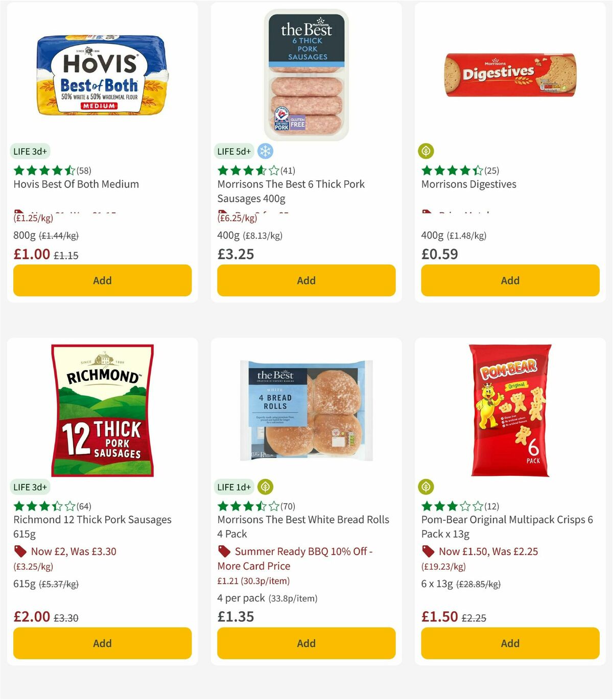Add Pom-Bear Original Multipack Crisps to basket
This screenshot has width=613, height=700.
[510, 643]
